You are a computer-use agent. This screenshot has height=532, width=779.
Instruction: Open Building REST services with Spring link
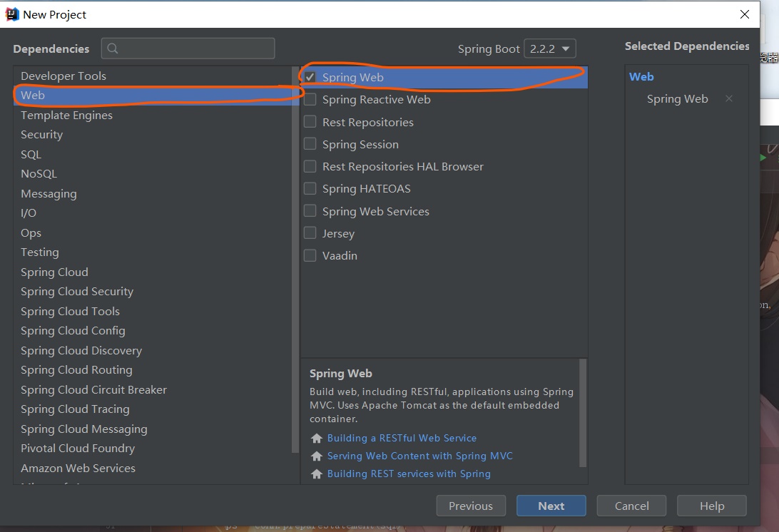pos(409,474)
